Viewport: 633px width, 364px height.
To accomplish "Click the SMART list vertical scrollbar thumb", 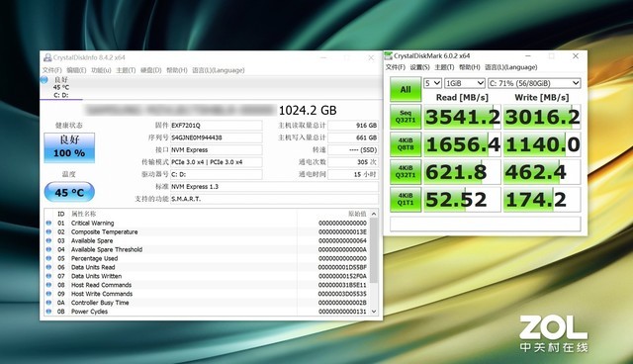I will point(374,250).
